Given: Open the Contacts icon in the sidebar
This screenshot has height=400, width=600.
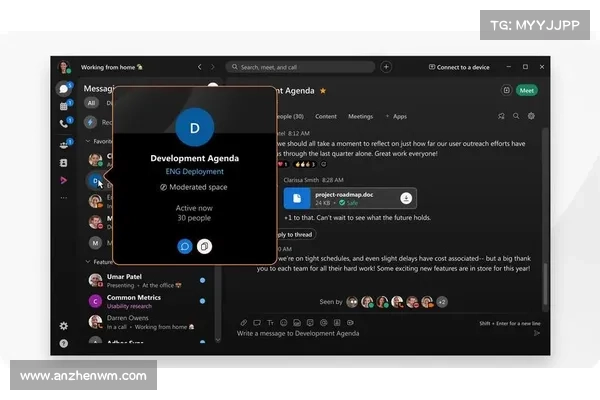Looking at the screenshot, I should (64, 163).
